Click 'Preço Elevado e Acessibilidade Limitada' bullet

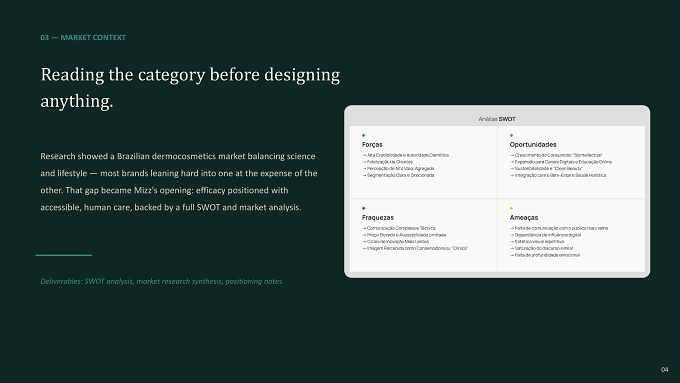click(x=404, y=235)
